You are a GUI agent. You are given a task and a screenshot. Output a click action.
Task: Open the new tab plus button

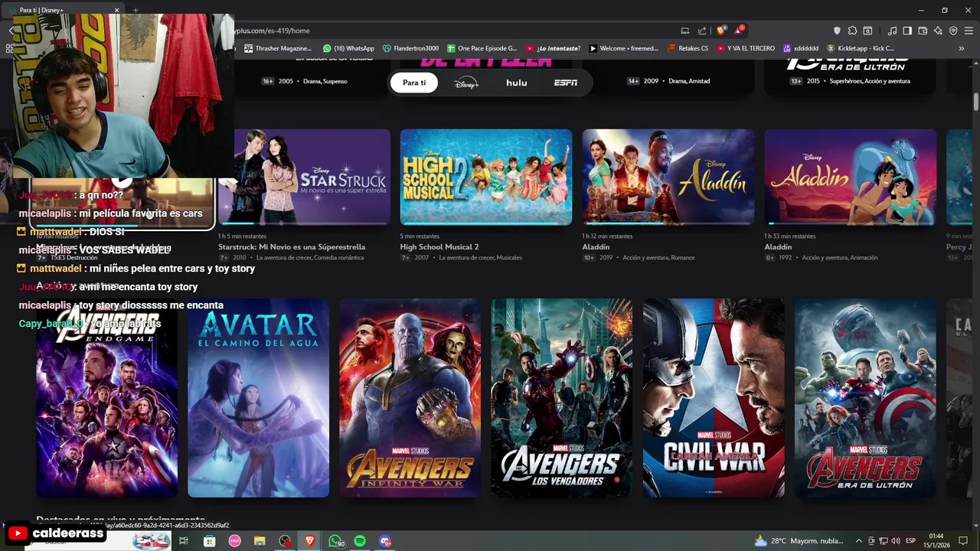136,10
